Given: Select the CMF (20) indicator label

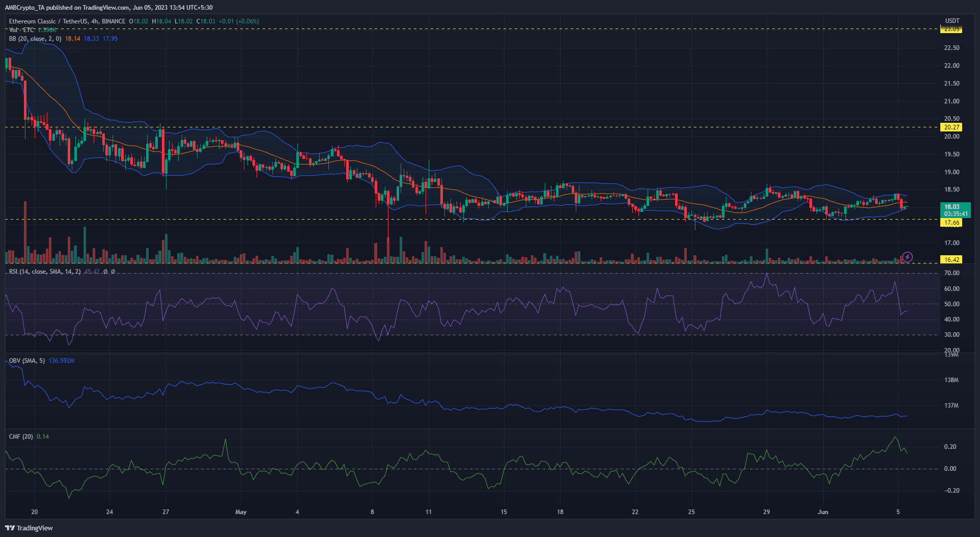Looking at the screenshot, I should tap(21, 437).
